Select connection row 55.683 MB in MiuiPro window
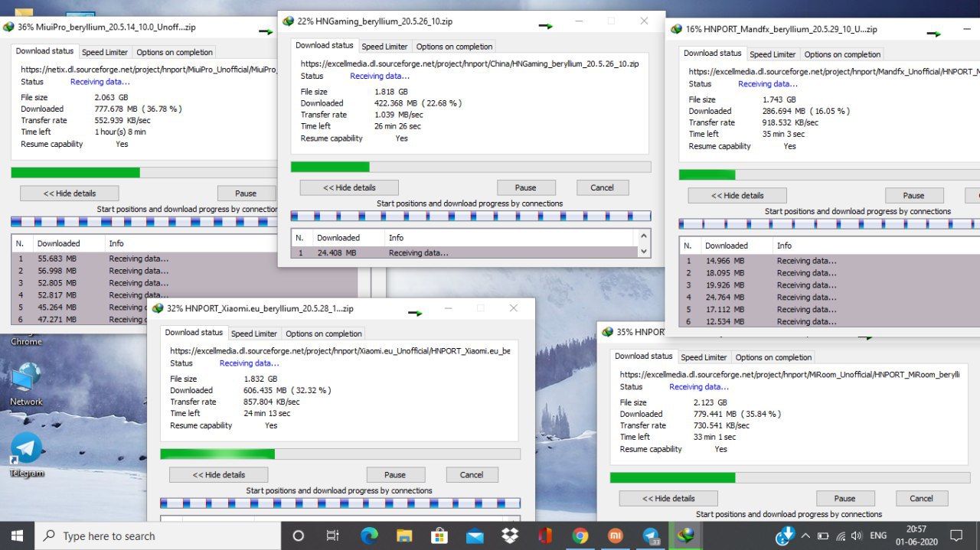Viewport: 980px width, 550px height. point(185,259)
